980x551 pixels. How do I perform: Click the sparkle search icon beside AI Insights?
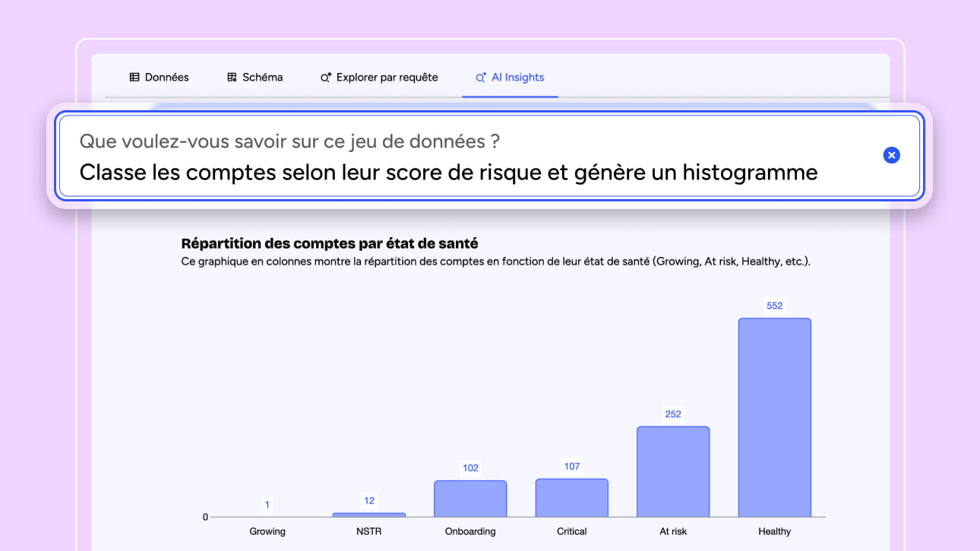pos(481,78)
